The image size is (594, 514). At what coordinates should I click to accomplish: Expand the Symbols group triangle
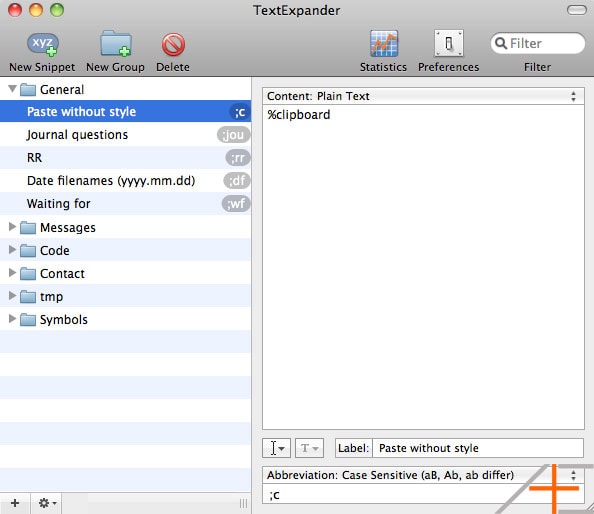pyautogui.click(x=12, y=319)
